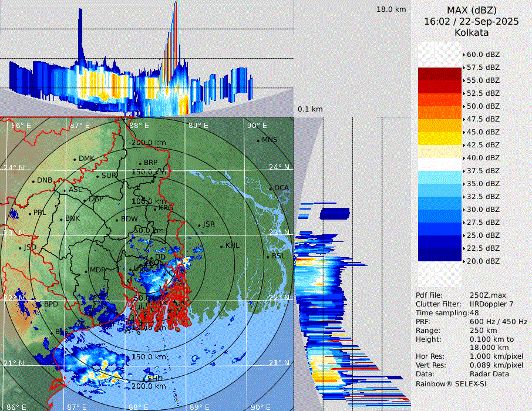Select the BSL station dot
532x411 pixels.
(x=267, y=257)
